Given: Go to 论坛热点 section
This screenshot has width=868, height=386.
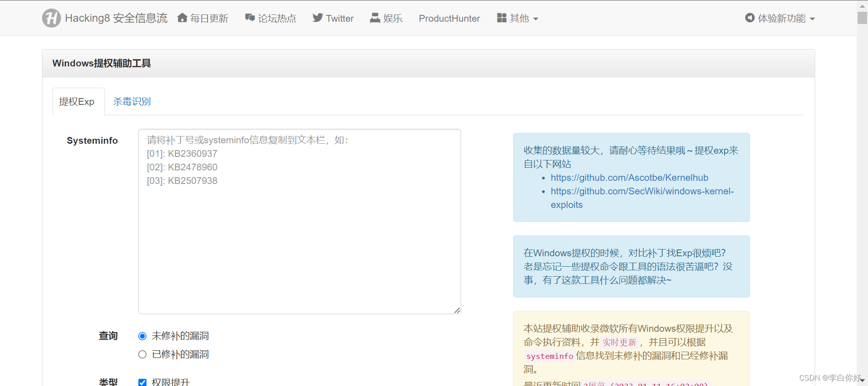Looking at the screenshot, I should 277,18.
